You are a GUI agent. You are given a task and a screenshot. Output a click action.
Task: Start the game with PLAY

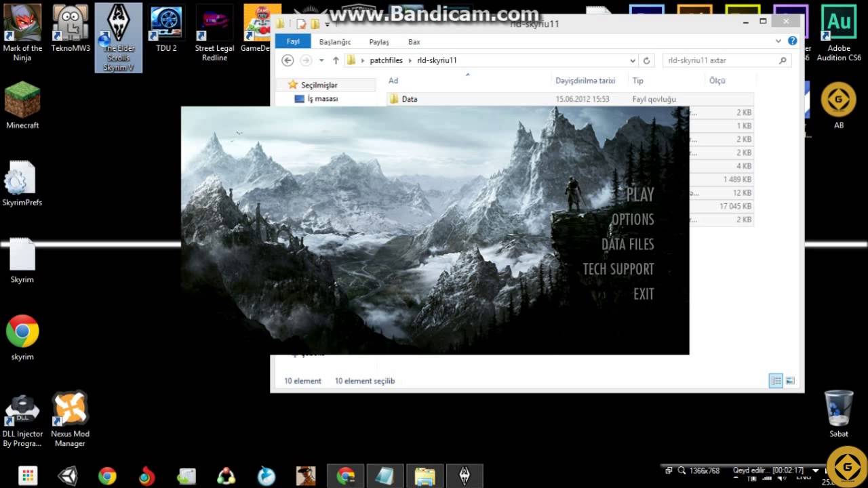click(639, 195)
